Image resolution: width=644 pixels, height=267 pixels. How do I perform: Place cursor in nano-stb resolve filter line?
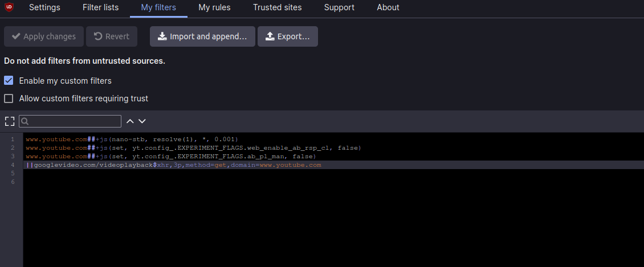132,139
